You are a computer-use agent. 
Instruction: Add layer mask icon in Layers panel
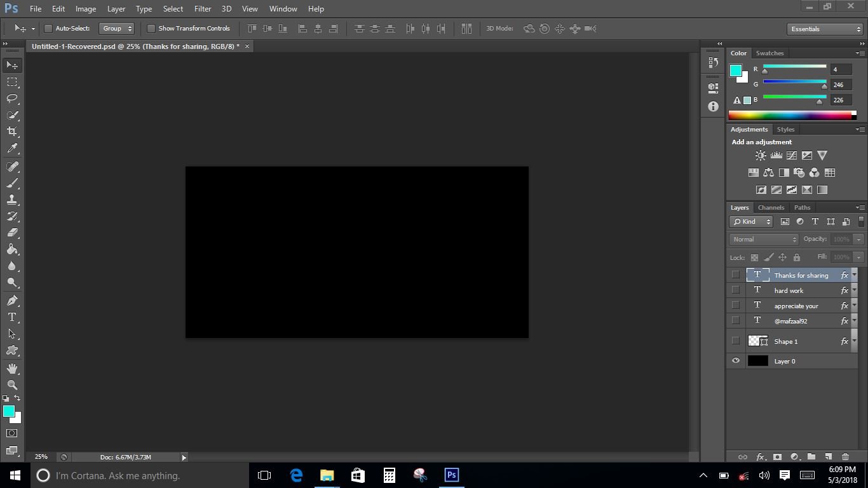(x=777, y=457)
